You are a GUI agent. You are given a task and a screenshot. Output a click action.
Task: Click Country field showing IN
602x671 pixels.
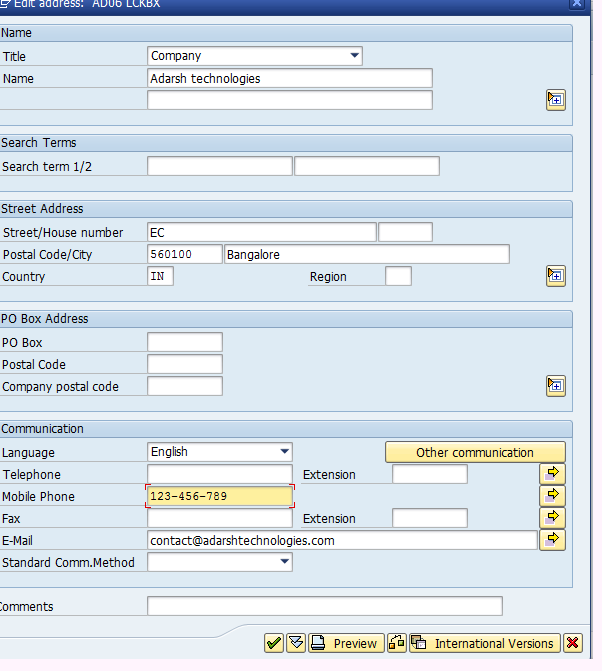click(x=160, y=276)
